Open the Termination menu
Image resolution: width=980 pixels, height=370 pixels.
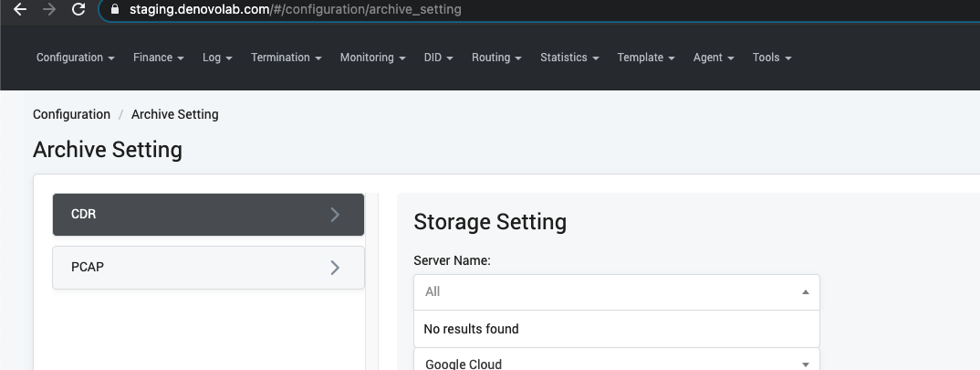tap(287, 58)
